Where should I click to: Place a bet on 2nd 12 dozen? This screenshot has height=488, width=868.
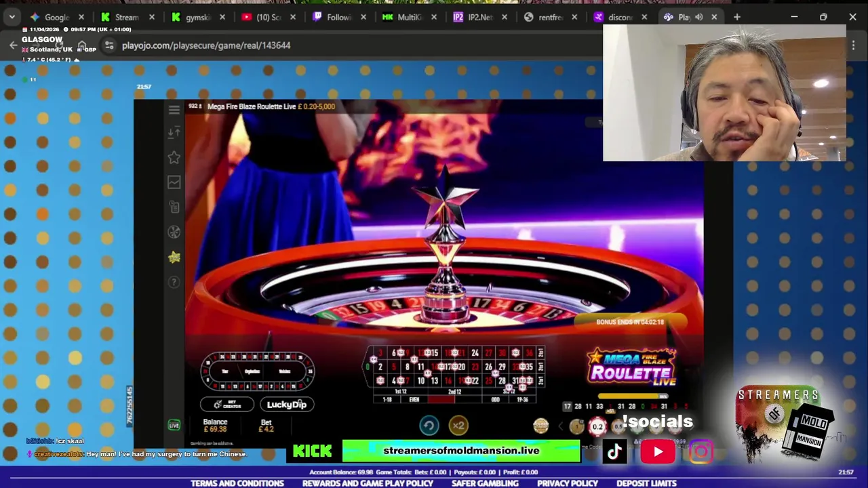455,391
